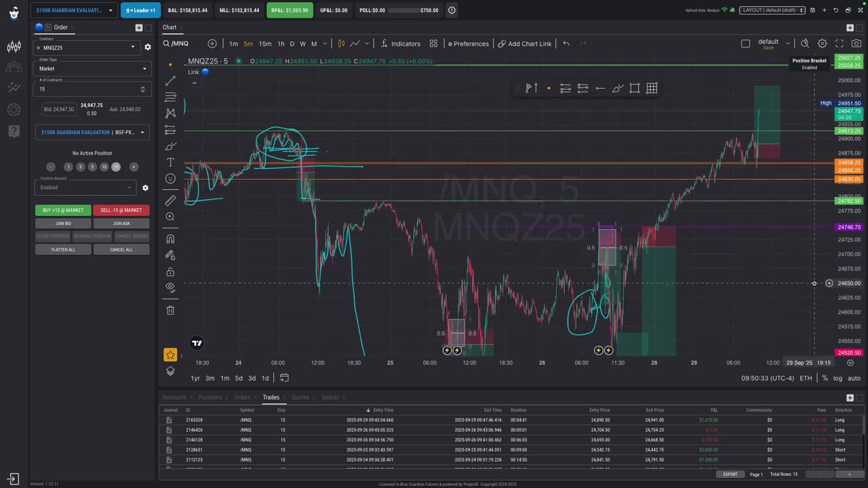Switch to the Positions tab
868x488 pixels.
click(x=210, y=397)
